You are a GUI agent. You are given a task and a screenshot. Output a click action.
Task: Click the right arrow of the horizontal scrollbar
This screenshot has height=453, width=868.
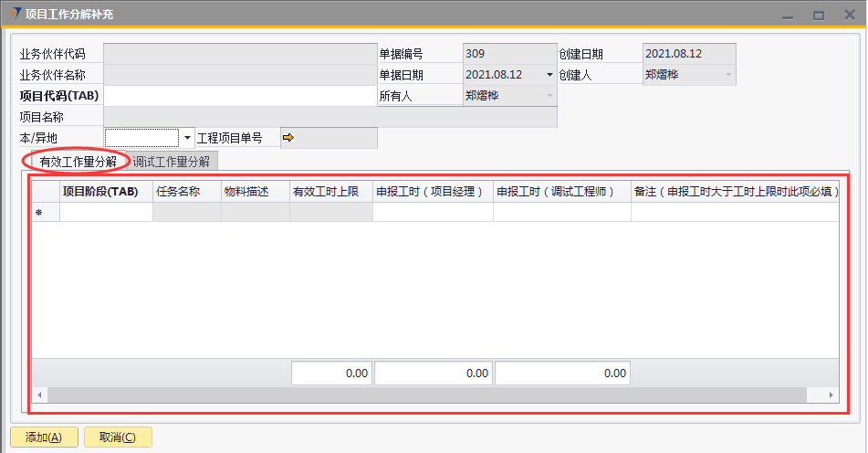(x=831, y=395)
